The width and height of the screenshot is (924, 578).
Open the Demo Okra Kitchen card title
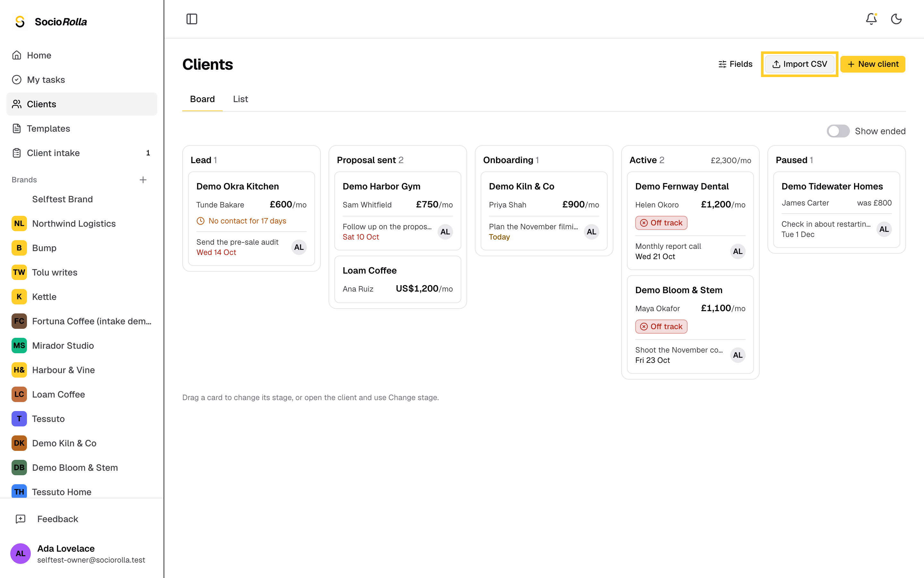(x=237, y=186)
